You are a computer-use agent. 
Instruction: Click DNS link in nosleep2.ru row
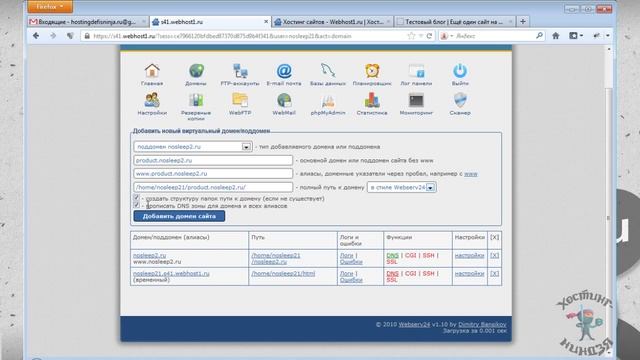click(x=392, y=255)
